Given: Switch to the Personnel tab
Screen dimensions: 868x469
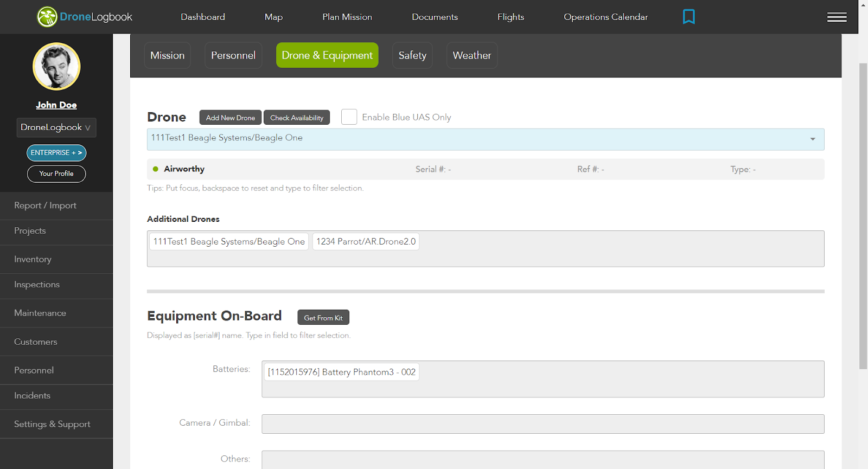Looking at the screenshot, I should pos(233,55).
